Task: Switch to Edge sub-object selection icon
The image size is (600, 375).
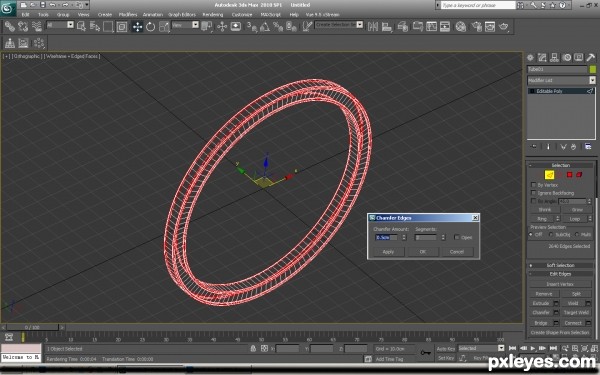Action: point(549,175)
